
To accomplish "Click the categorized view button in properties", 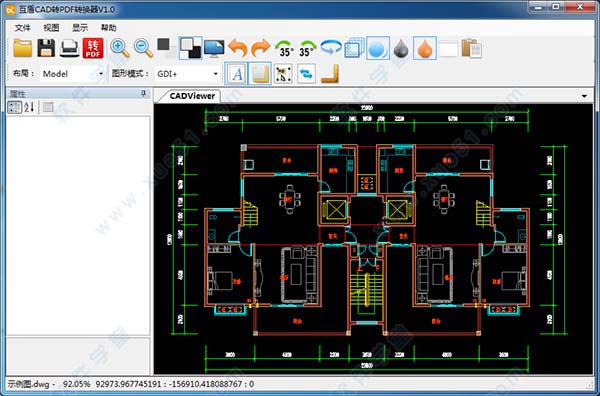I will pos(15,108).
